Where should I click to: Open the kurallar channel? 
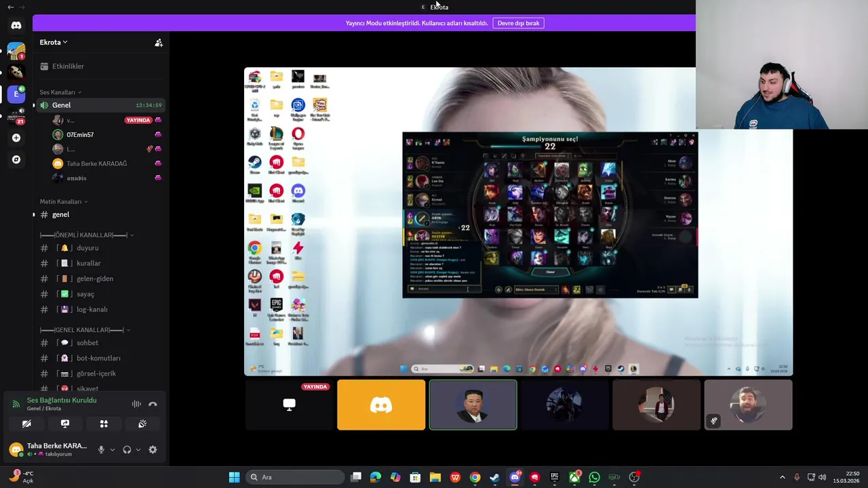[x=101, y=263]
